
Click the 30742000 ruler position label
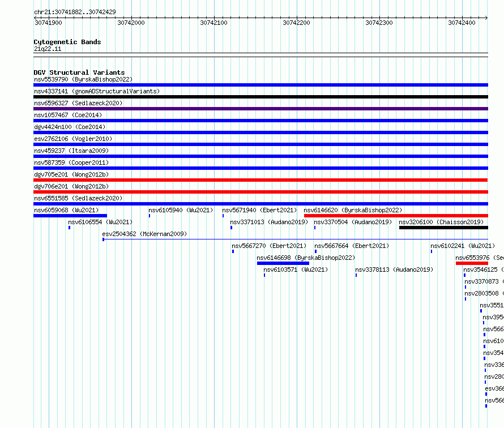[131, 23]
